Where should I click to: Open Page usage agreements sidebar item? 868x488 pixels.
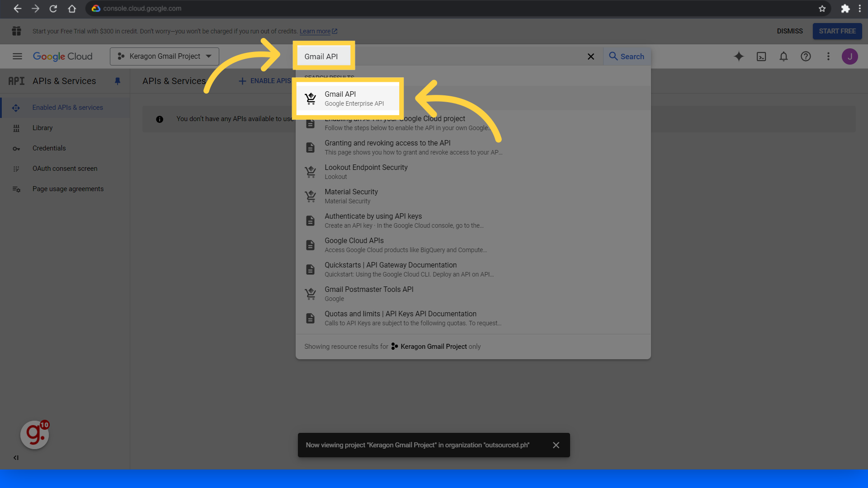click(65, 189)
